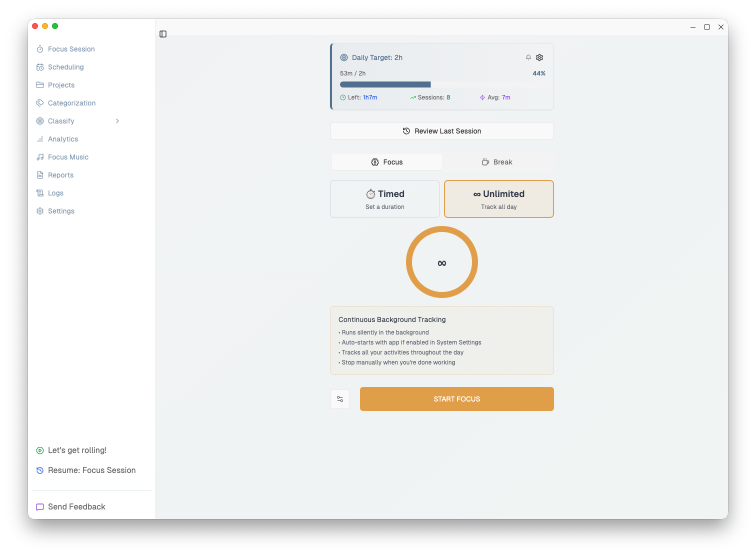Switch to the Break tab
Screen dimensions: 756x556
tap(497, 162)
